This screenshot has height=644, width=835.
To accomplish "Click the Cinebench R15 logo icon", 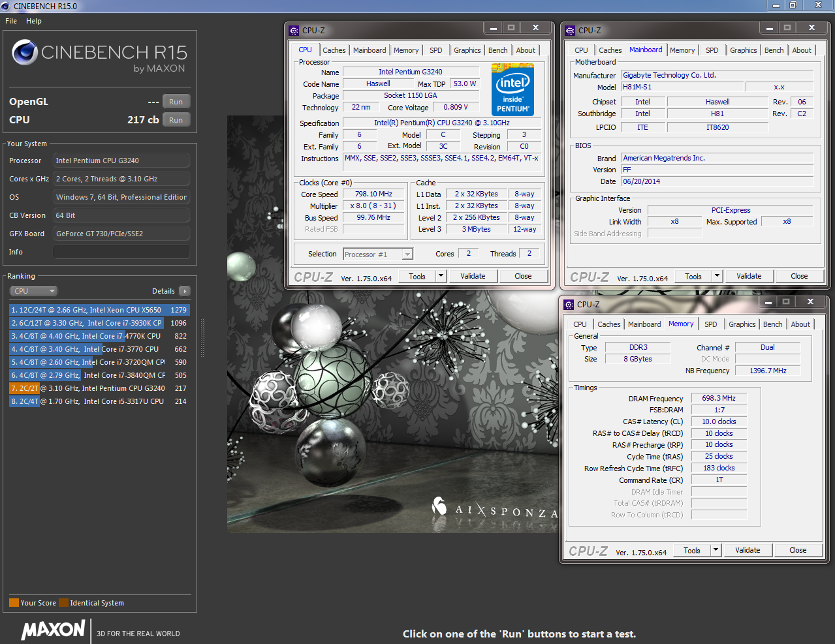I will [x=25, y=53].
